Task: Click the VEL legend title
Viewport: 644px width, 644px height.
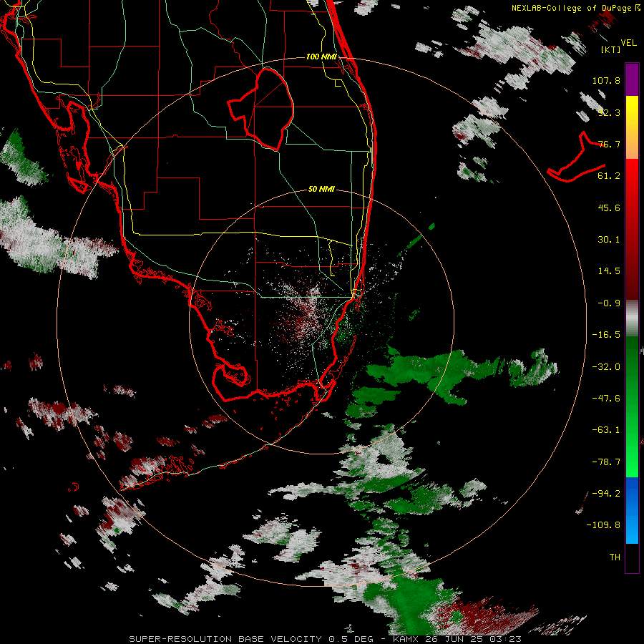Action: coord(628,43)
